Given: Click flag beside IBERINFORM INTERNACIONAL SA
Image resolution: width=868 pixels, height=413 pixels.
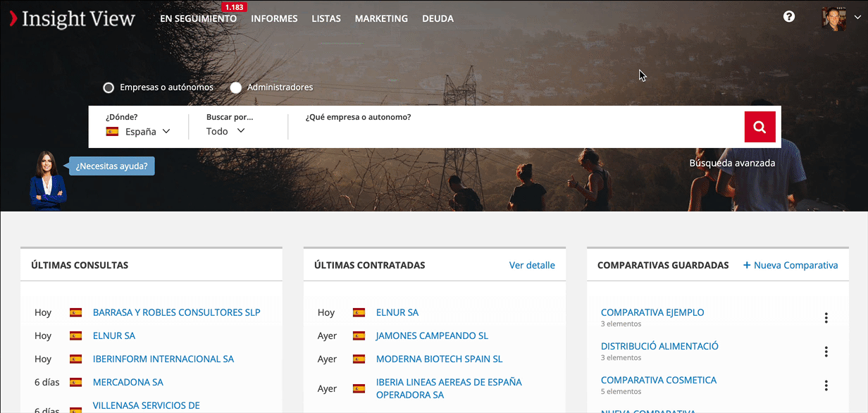Looking at the screenshot, I should click(76, 359).
